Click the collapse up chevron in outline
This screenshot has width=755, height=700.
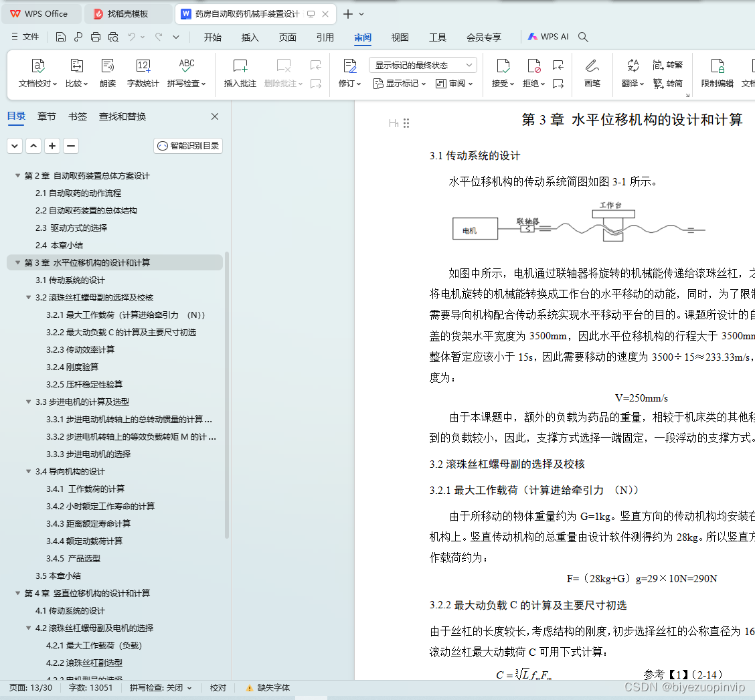(33, 146)
